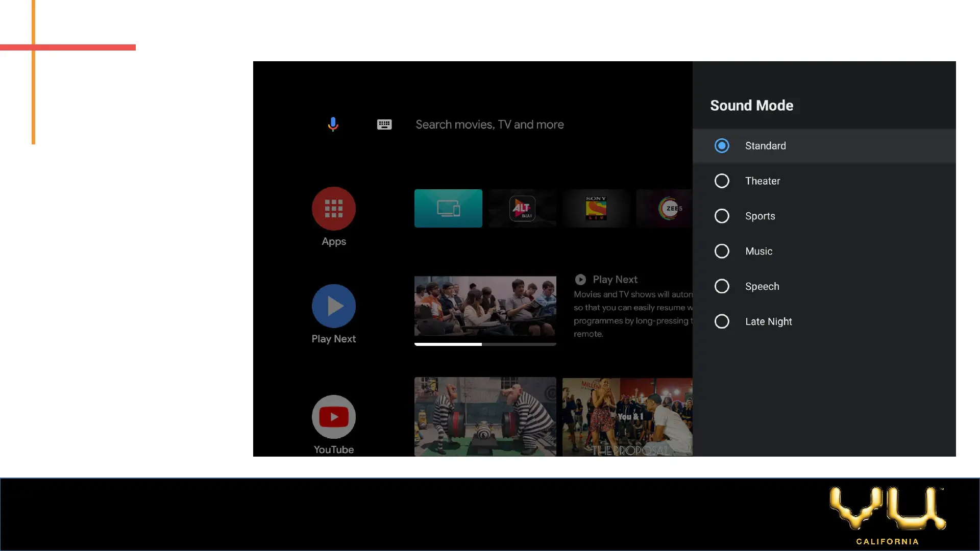Click the voice search microphone icon

coord(333,124)
